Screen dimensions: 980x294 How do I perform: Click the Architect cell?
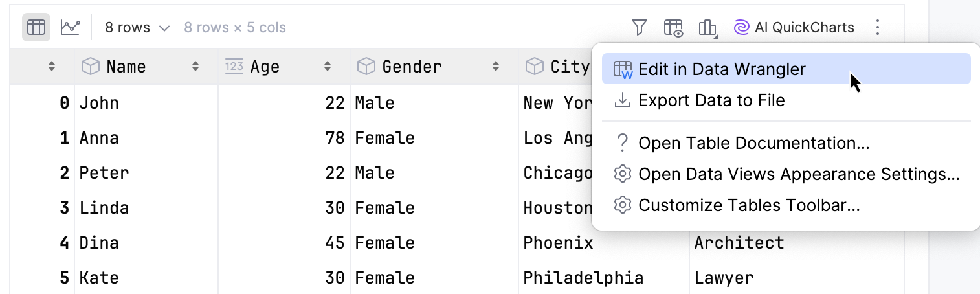click(739, 243)
